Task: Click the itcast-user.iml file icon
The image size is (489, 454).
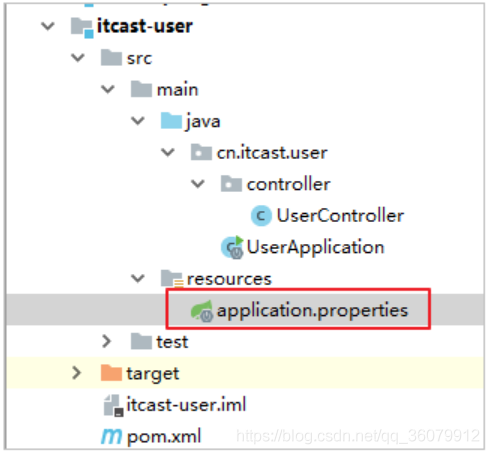Action: 113,405
